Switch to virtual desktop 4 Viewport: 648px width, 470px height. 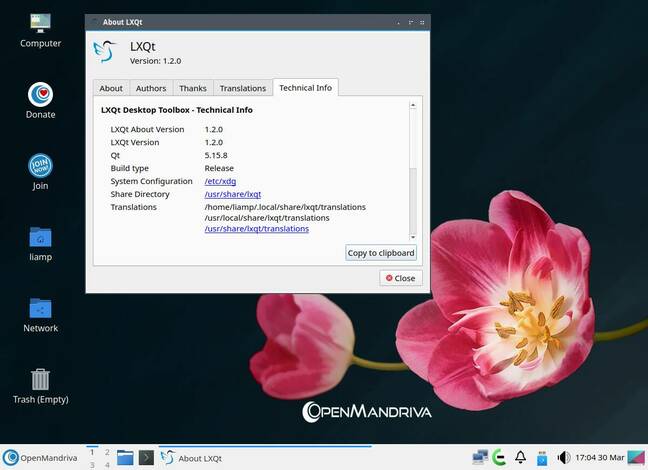(107, 465)
